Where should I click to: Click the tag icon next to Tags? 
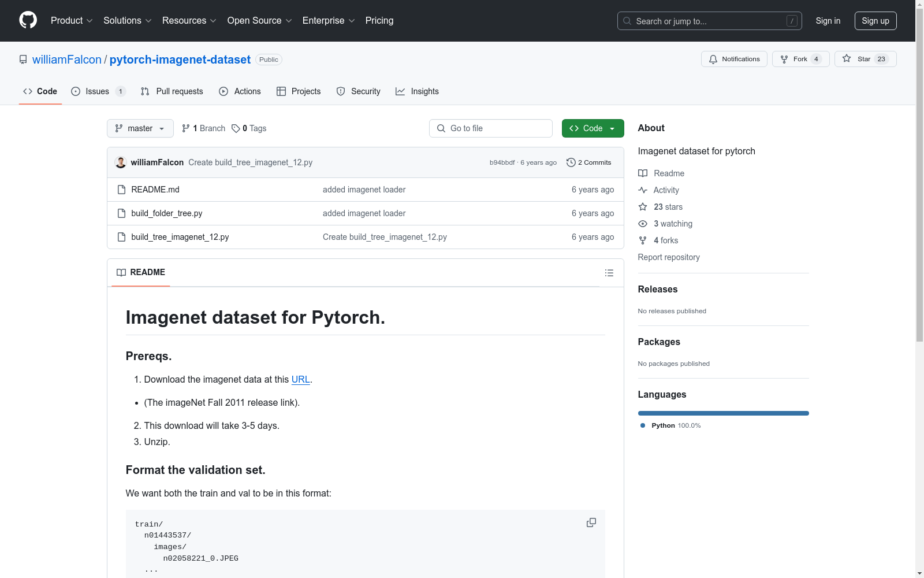click(236, 128)
